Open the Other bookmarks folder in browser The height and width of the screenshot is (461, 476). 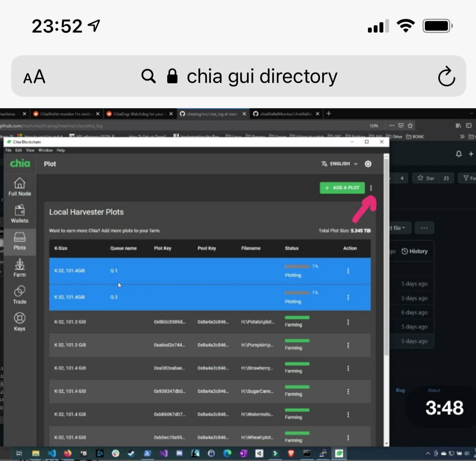click(394, 136)
